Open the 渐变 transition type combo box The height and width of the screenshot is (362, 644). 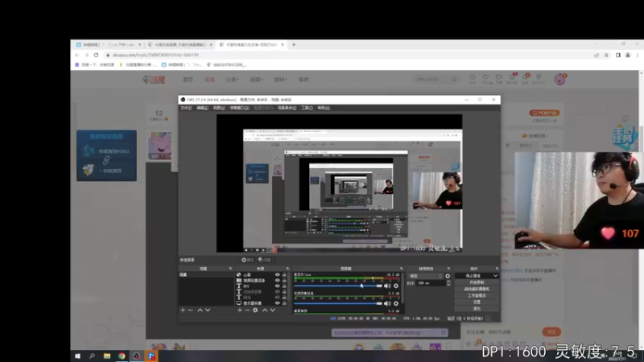[x=426, y=276]
